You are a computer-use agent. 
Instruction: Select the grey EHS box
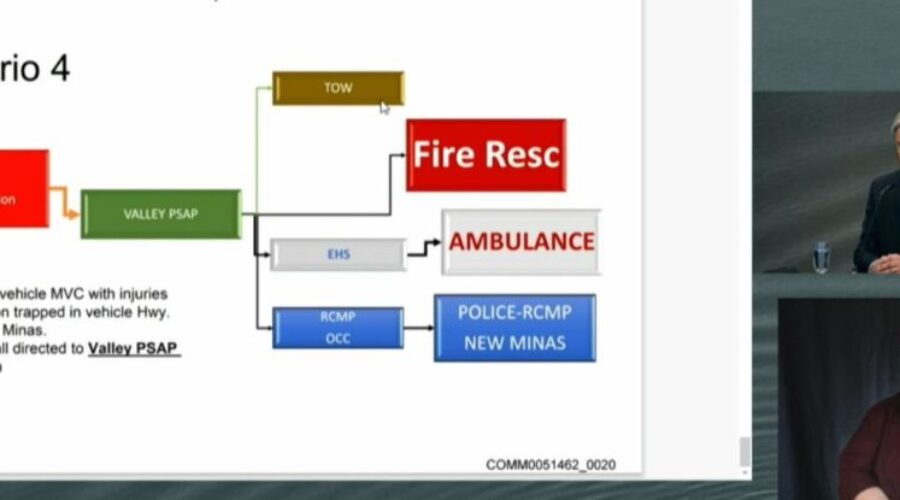[x=338, y=255]
